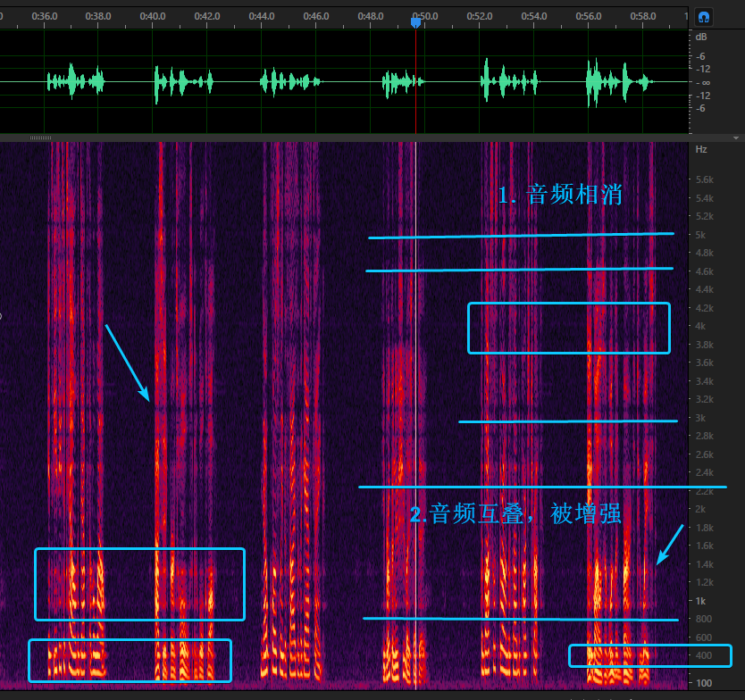Click the 3.4k frequency label

point(705,381)
